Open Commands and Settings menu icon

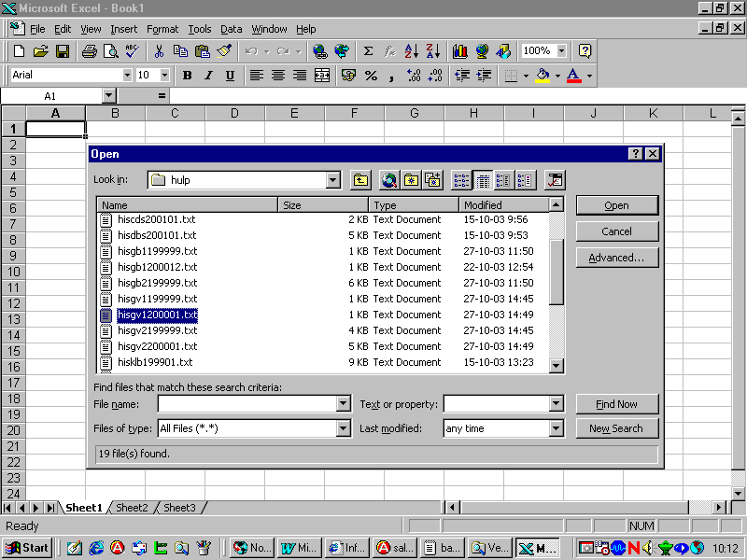tap(556, 180)
